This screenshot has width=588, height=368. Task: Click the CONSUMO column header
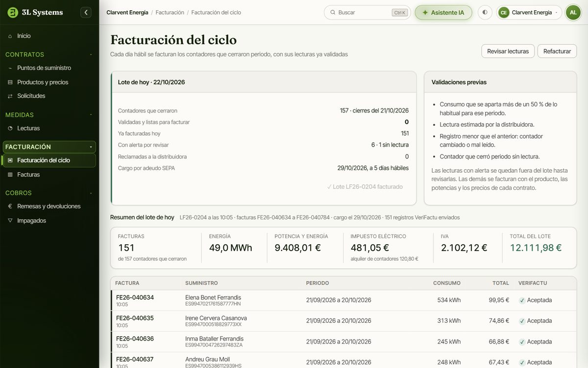click(x=447, y=283)
